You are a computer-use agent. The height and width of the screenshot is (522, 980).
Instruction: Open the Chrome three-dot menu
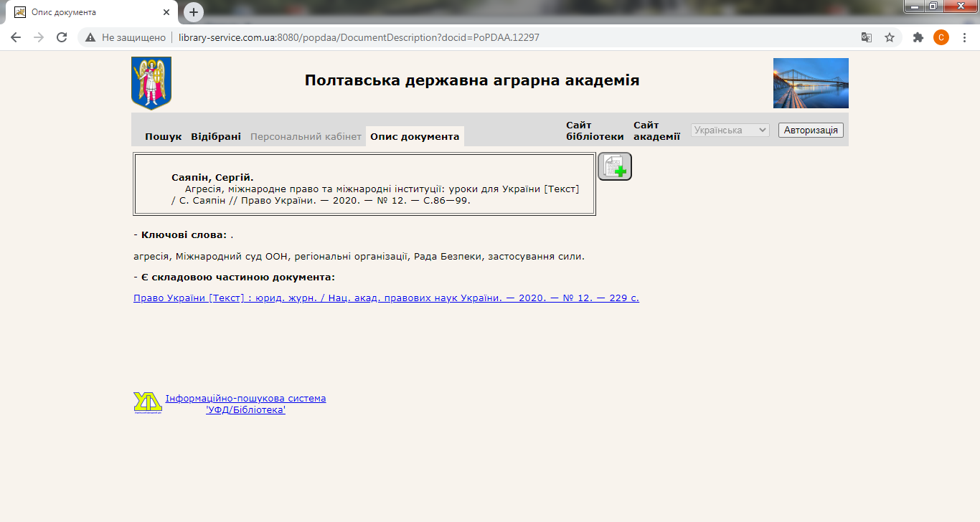964,37
